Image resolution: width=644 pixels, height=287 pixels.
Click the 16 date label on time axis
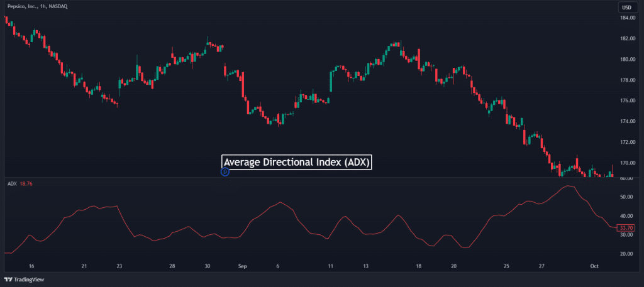pyautogui.click(x=31, y=266)
